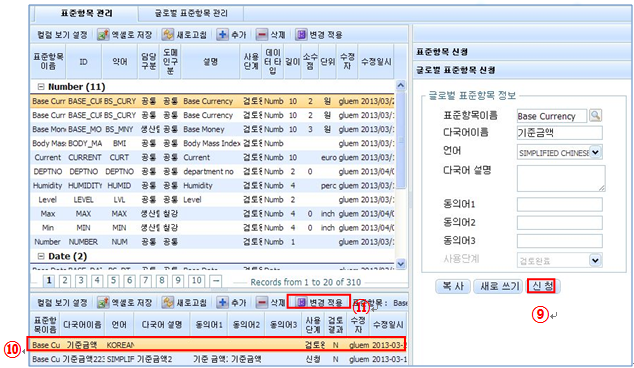Sort by the 약어 column header
Image resolution: width=634 pixels, height=368 pixels.
click(120, 61)
